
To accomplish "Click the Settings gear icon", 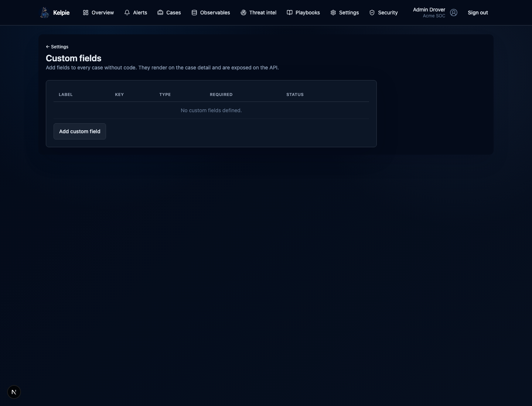I will 333,13.
